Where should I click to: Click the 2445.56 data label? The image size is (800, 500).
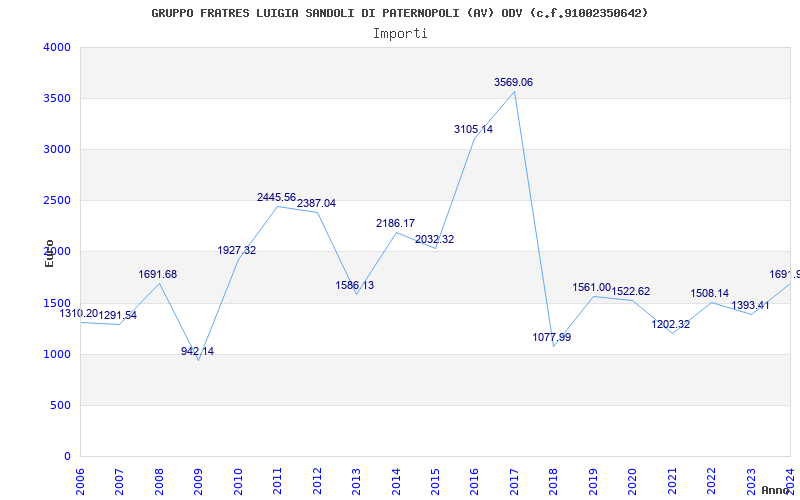(277, 197)
